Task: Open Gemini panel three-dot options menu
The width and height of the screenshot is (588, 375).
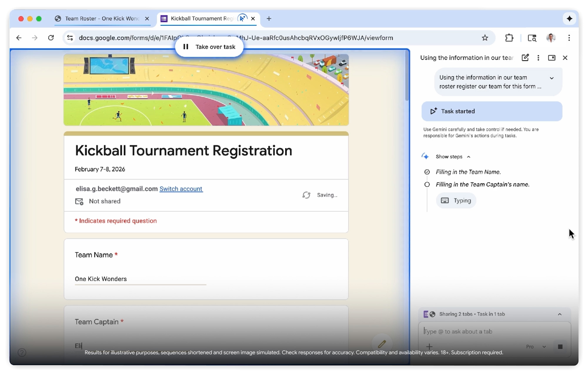Action: [x=538, y=58]
